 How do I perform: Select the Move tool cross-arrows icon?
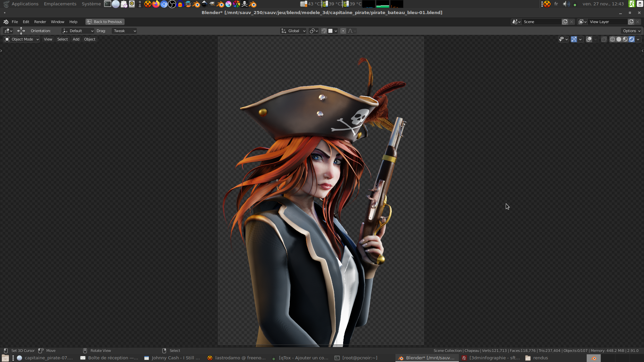coord(21,31)
